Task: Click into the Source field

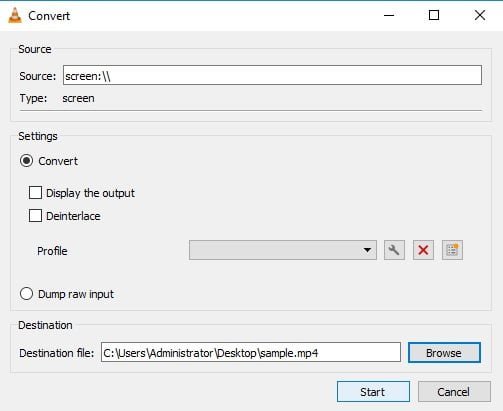Action: click(x=272, y=75)
